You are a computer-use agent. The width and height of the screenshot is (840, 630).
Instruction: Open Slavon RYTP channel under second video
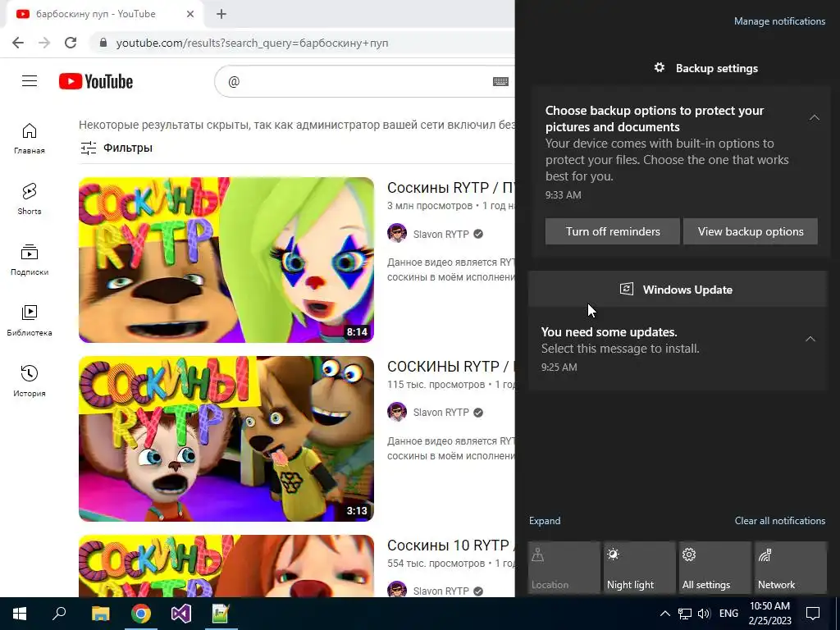coord(441,413)
